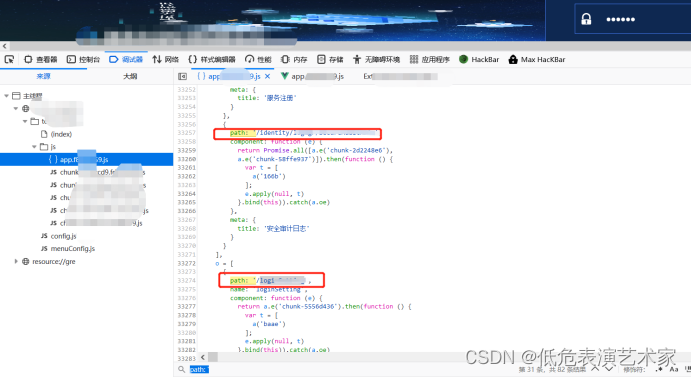Open the Console (控制台) panel
Screen dimensions: 691x377
[x=83, y=59]
